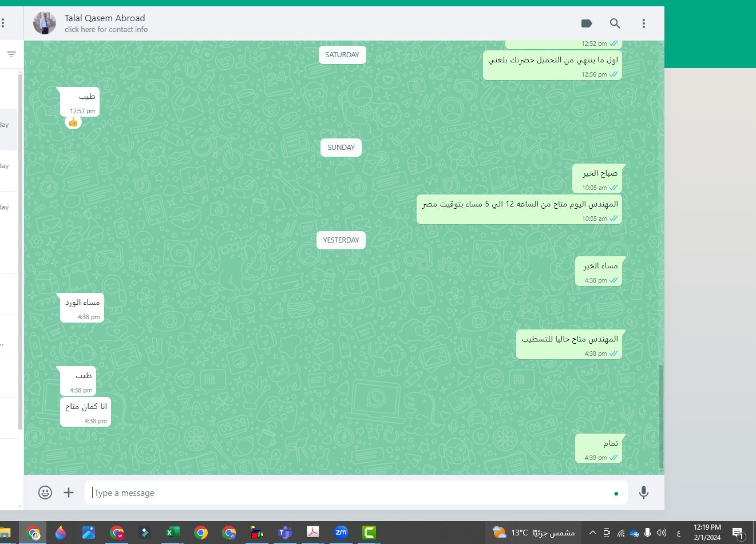The width and height of the screenshot is (756, 544).
Task: Click the taskbar clock 12:19 PM
Action: point(707,533)
